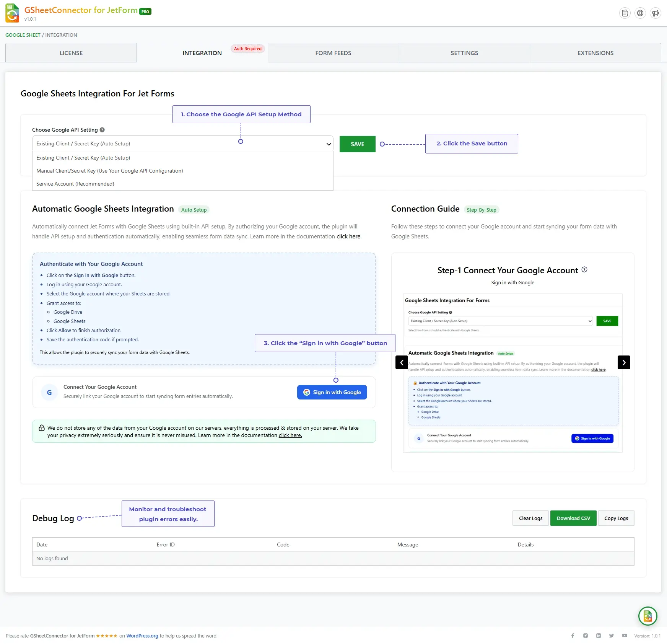Click the PRO badge beside the title
Screen dimensions: 667x644
point(145,11)
